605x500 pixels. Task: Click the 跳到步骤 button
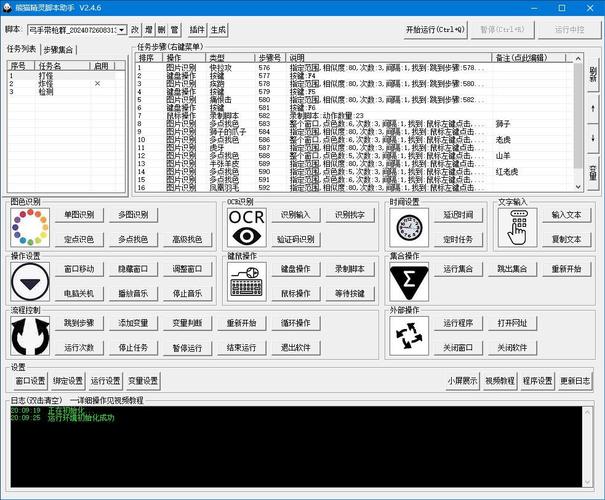(79, 323)
